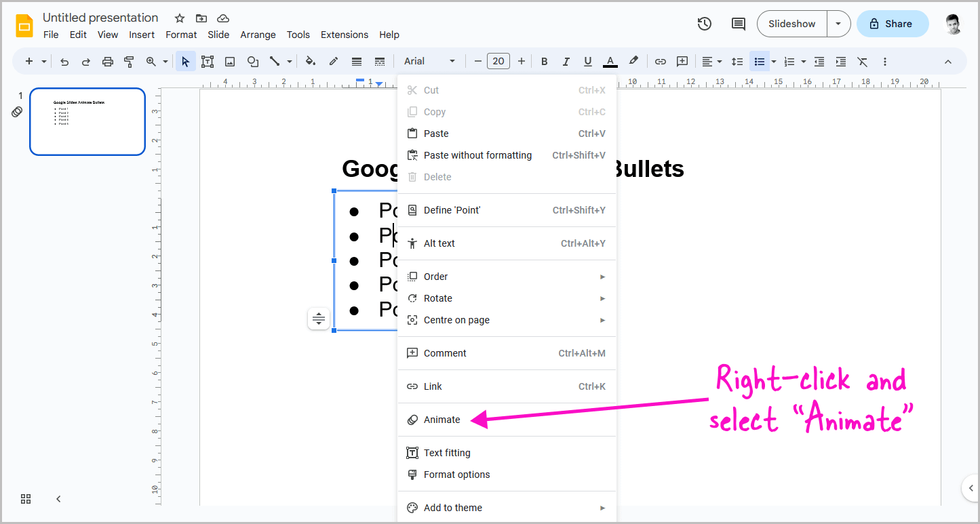Open the Zoom tool
Image resolution: width=980 pixels, height=524 pixels.
pyautogui.click(x=151, y=62)
